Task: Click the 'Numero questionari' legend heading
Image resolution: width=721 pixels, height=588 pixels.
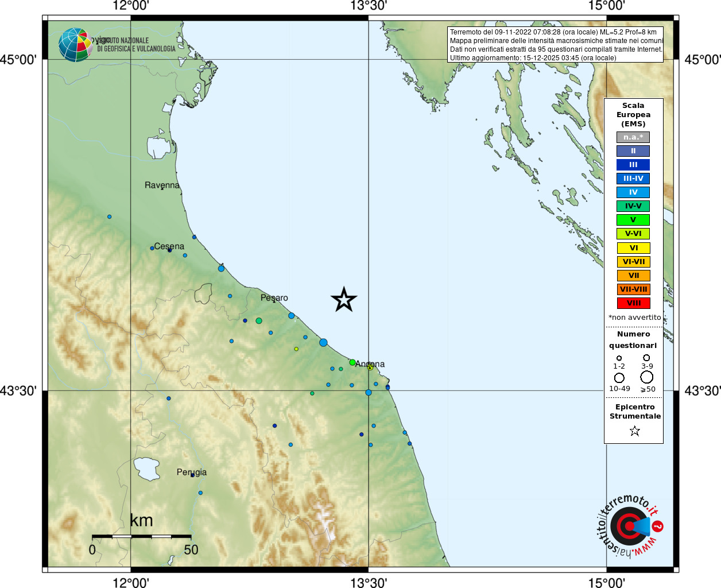Action: coord(634,340)
